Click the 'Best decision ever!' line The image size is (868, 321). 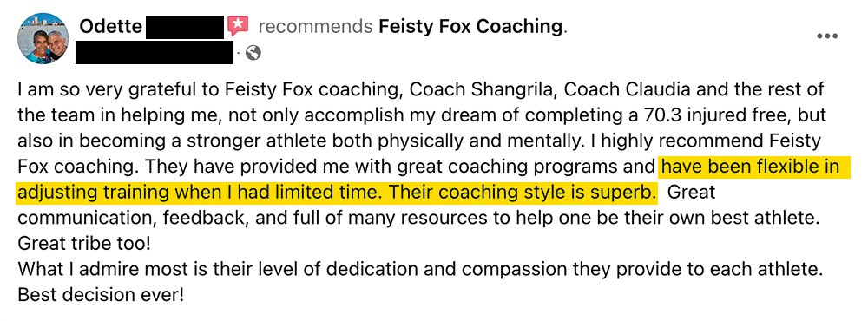[x=100, y=295]
